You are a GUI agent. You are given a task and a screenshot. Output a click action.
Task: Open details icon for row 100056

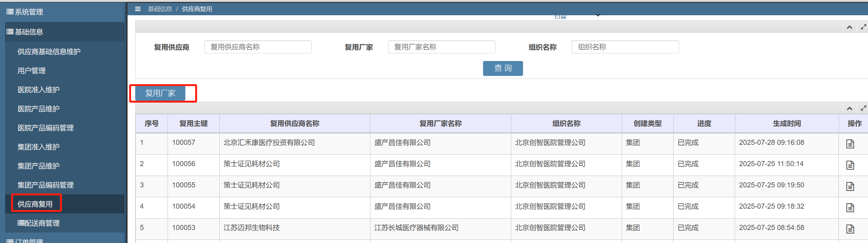click(x=850, y=165)
